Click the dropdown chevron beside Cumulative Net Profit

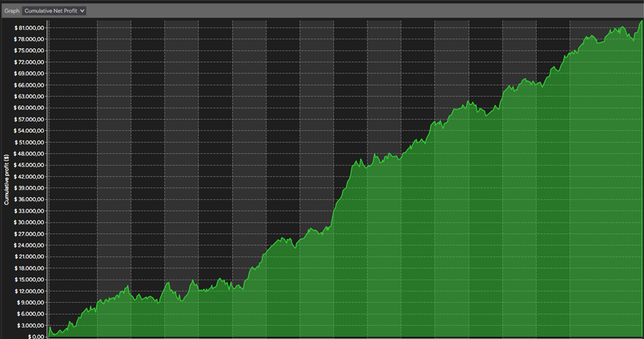pyautogui.click(x=82, y=11)
